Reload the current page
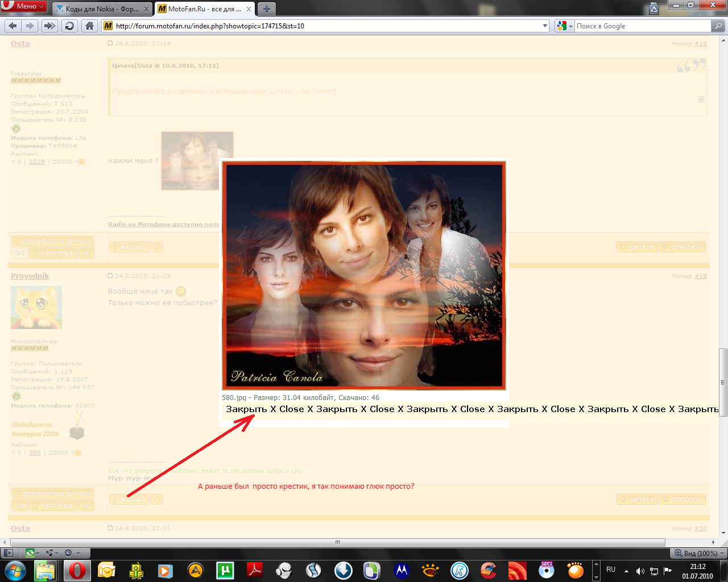 (69, 26)
